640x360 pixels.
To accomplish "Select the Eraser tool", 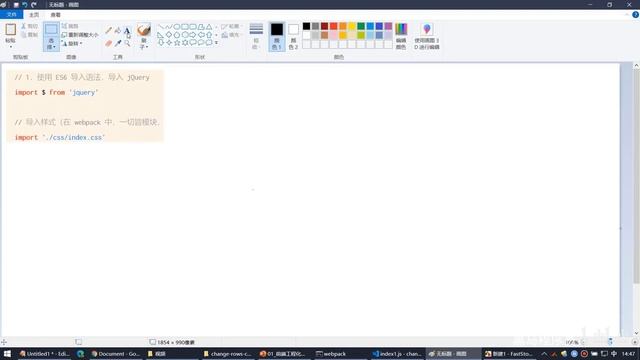I will click(x=109, y=43).
